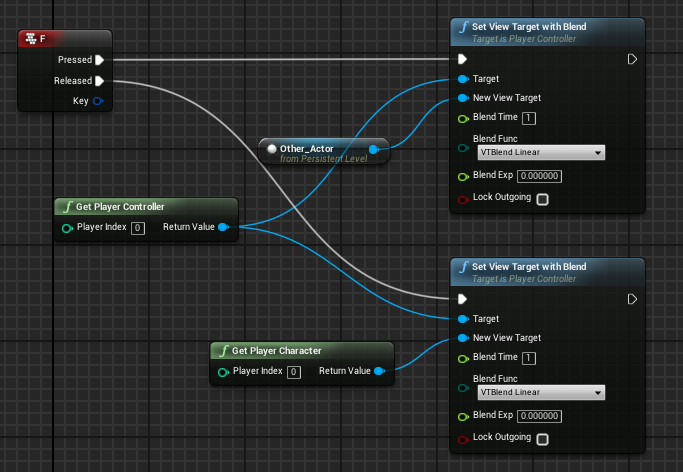Click lower node's Blend Exp pin
Image resolution: width=683 pixels, height=472 pixels.
[463, 416]
